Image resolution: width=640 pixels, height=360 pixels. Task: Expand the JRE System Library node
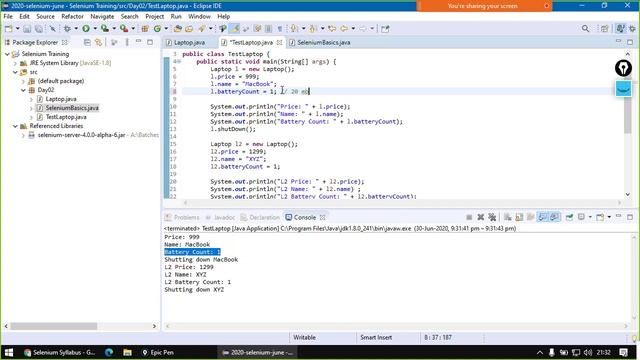(x=15, y=63)
